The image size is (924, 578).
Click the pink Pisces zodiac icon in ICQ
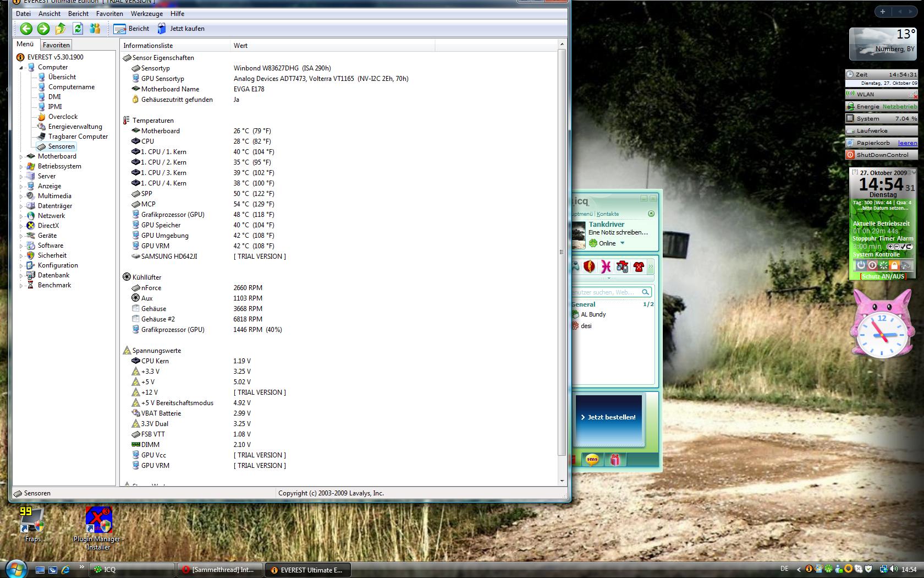click(606, 267)
